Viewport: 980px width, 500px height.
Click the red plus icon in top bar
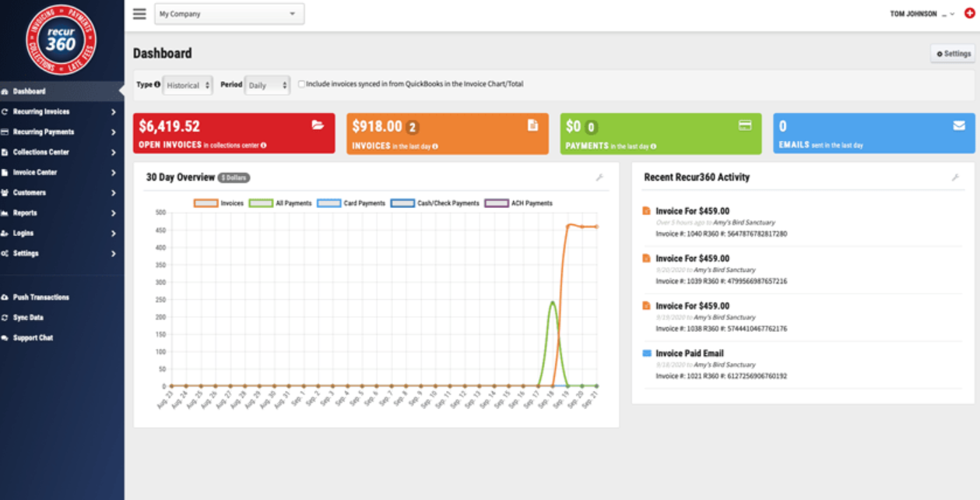(x=968, y=13)
